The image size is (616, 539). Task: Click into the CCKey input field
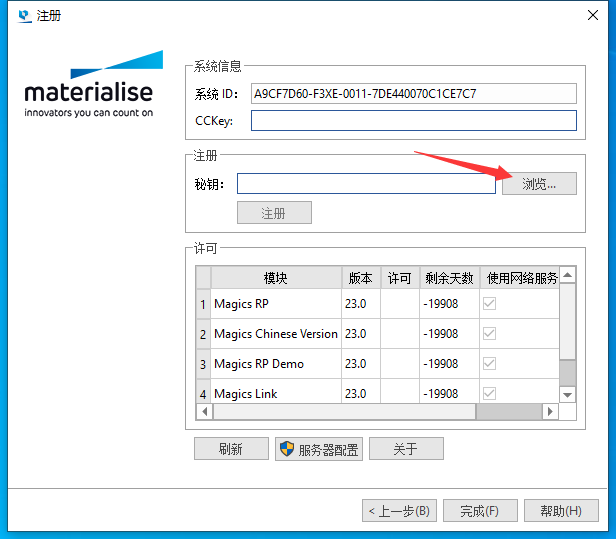coord(414,120)
